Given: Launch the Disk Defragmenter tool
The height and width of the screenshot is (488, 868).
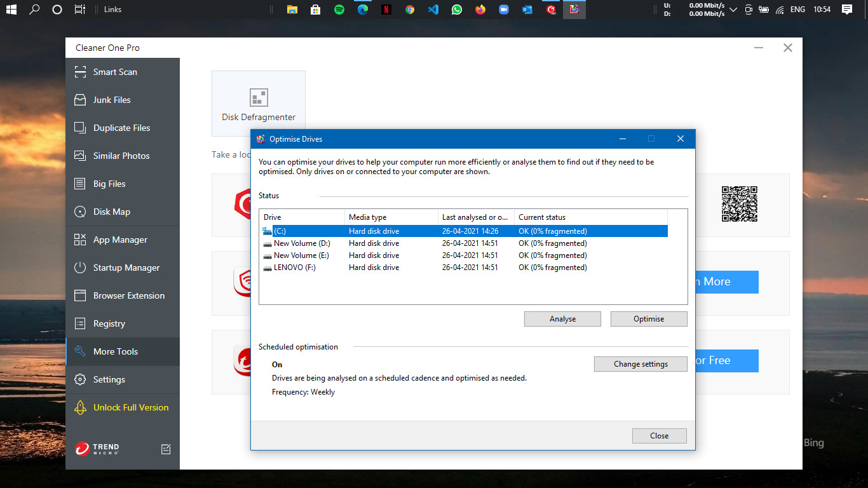Looking at the screenshot, I should (259, 103).
